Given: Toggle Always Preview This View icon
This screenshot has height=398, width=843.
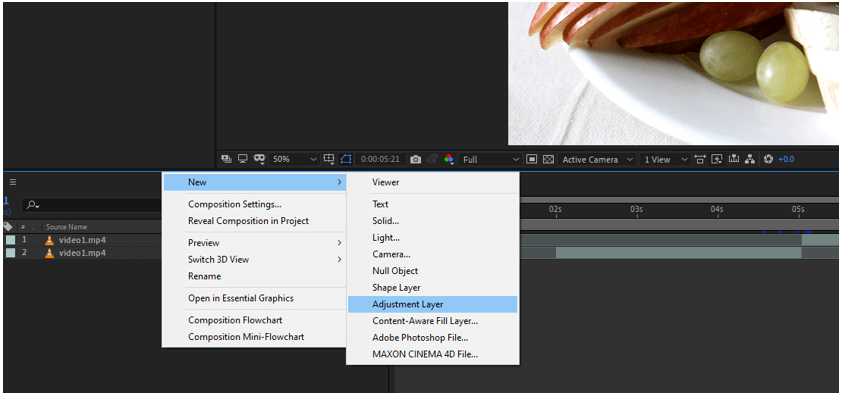Looking at the screenshot, I should (x=226, y=159).
